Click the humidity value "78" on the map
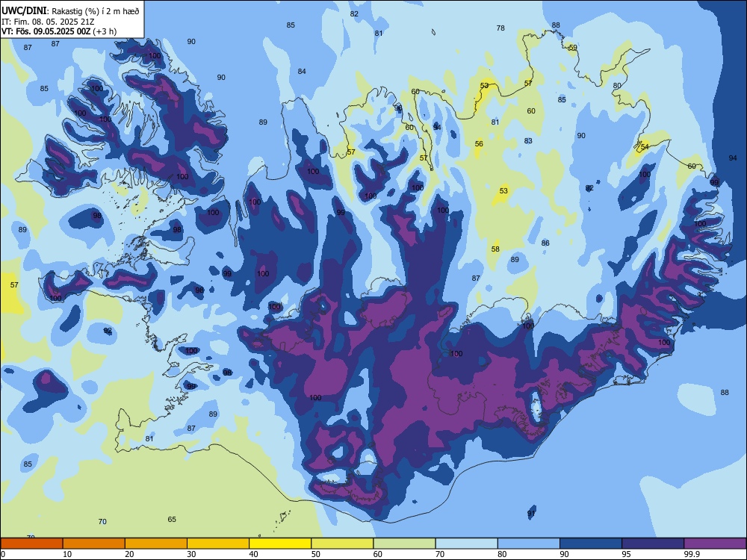747x560 pixels. [500, 28]
